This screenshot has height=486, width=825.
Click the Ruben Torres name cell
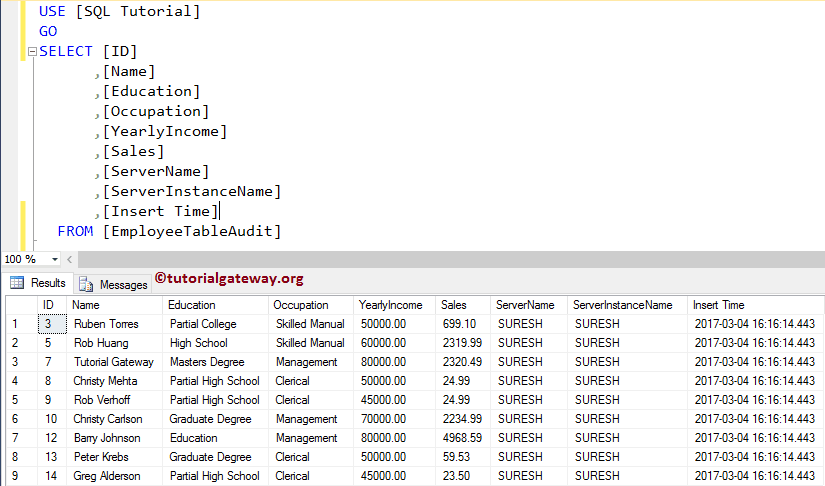114,324
